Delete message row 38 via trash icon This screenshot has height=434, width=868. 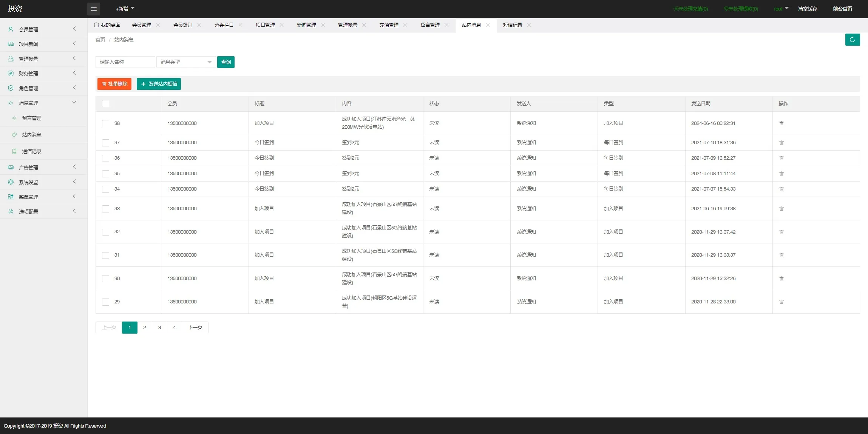coord(782,123)
